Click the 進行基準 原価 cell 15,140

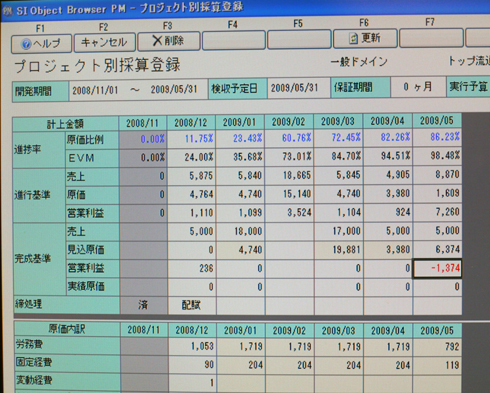coord(289,194)
